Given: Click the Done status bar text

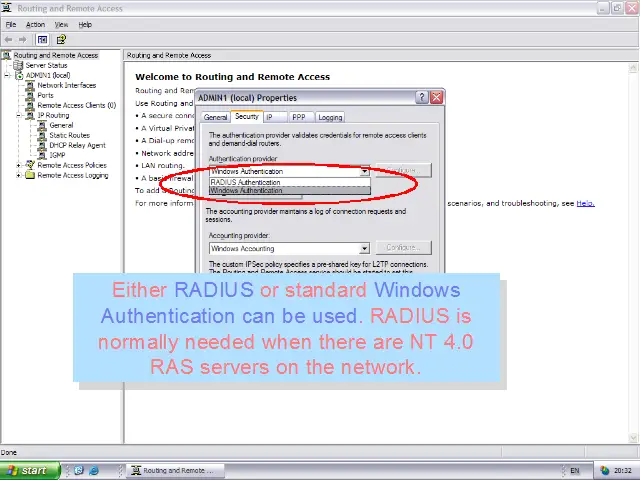Looking at the screenshot, I should [9, 452].
